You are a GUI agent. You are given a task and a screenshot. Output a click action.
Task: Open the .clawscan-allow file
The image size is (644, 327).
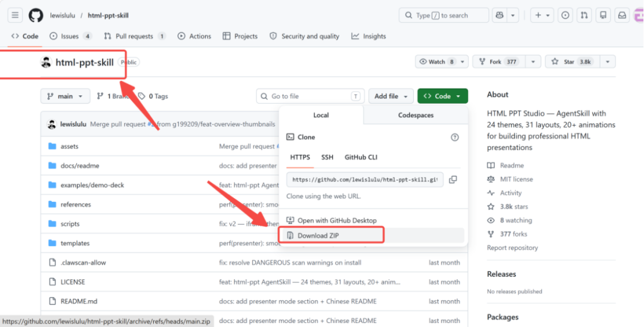pyautogui.click(x=83, y=263)
